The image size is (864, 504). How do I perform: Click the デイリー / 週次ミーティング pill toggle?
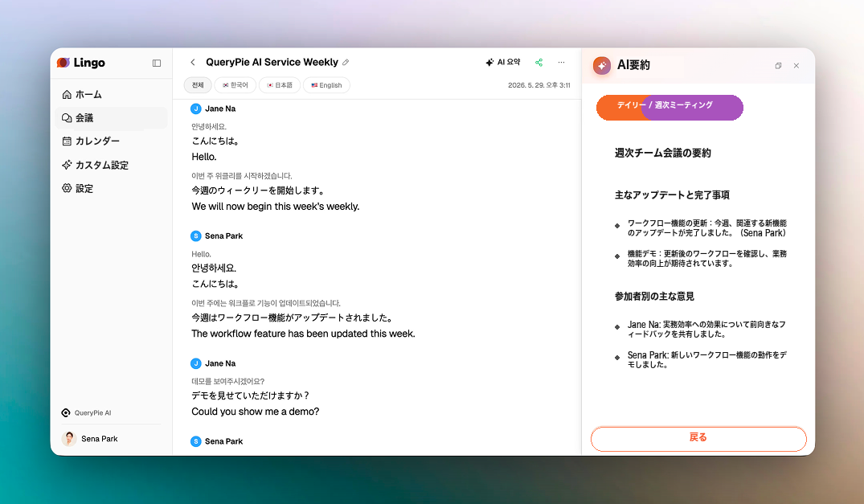(x=669, y=108)
